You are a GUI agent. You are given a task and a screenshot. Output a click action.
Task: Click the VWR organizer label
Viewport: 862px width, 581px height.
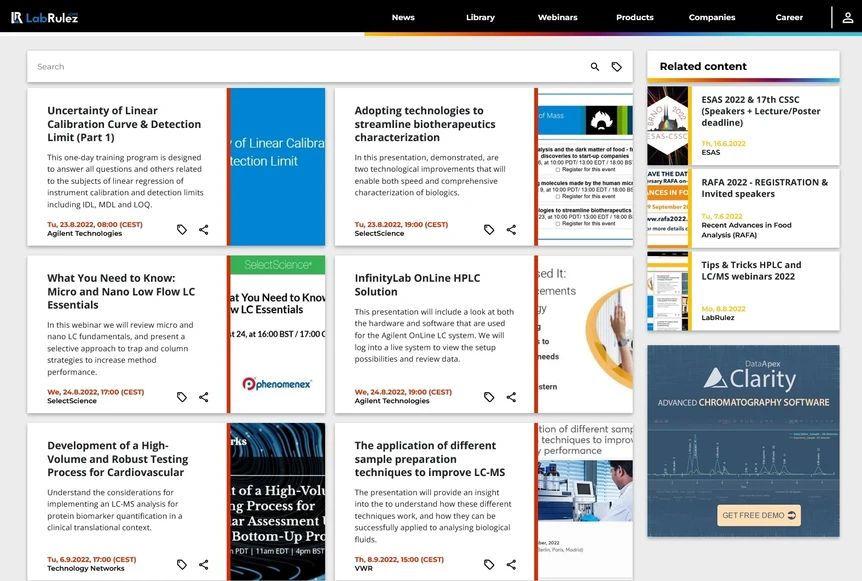tap(363, 568)
